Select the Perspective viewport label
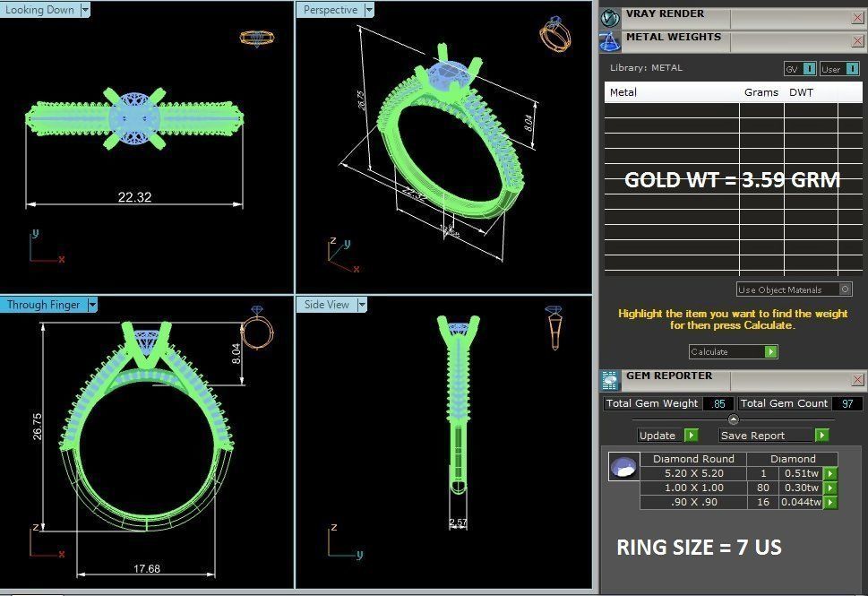The image size is (868, 596). pyautogui.click(x=331, y=10)
